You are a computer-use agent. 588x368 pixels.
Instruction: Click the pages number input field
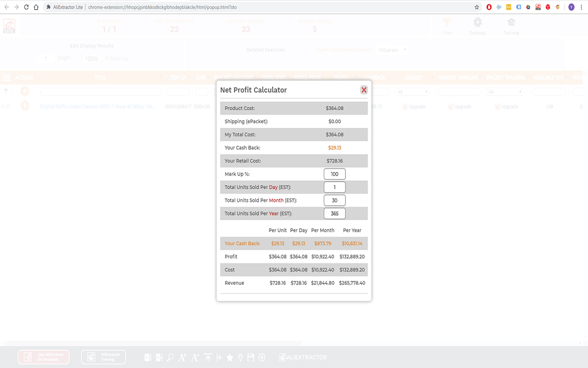(x=46, y=58)
